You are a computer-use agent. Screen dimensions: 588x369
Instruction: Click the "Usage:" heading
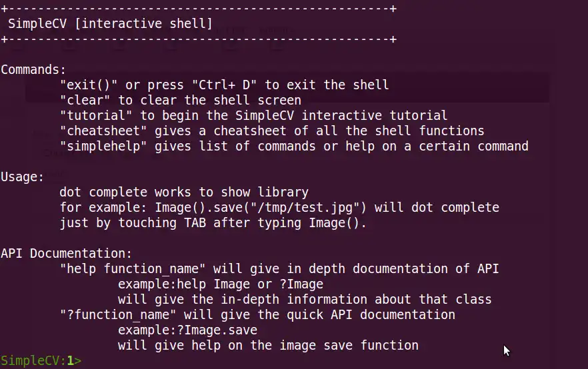23,177
